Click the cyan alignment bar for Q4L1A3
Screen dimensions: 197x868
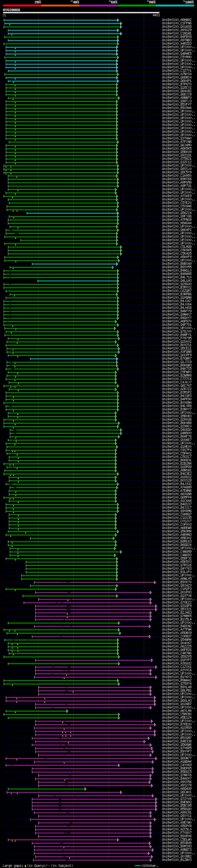tap(78, 281)
